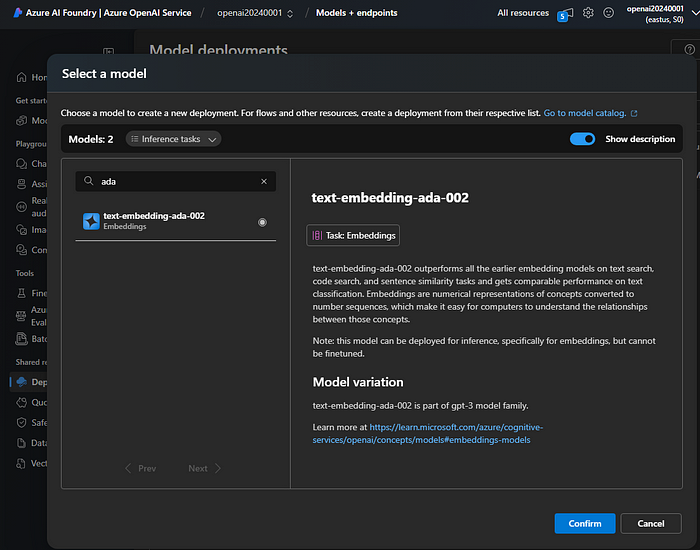Viewport: 700px width, 550px height.
Task: Open the Go to model catalog link
Action: point(590,113)
